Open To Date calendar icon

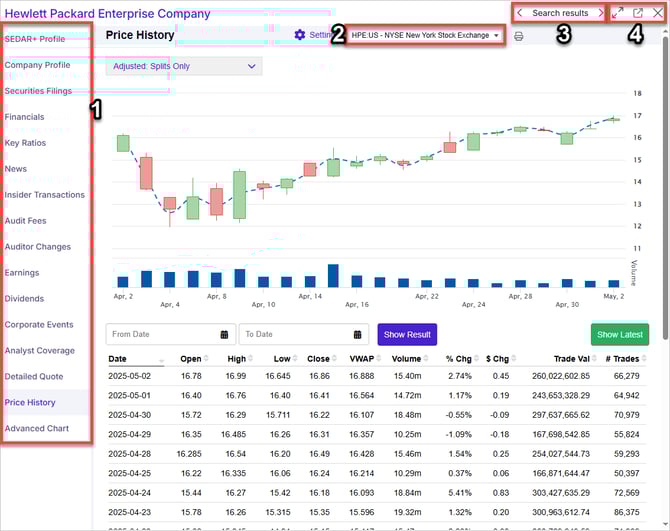click(358, 334)
